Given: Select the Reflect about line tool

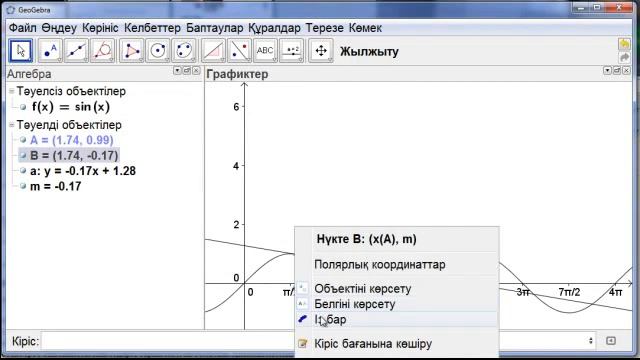Looking at the screenshot, I should [239, 51].
